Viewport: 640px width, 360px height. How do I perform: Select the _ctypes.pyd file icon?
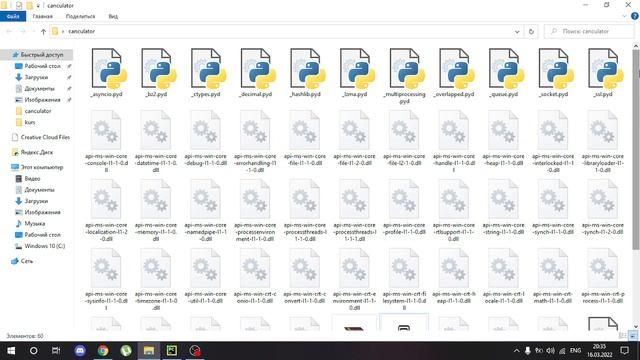pyautogui.click(x=208, y=69)
